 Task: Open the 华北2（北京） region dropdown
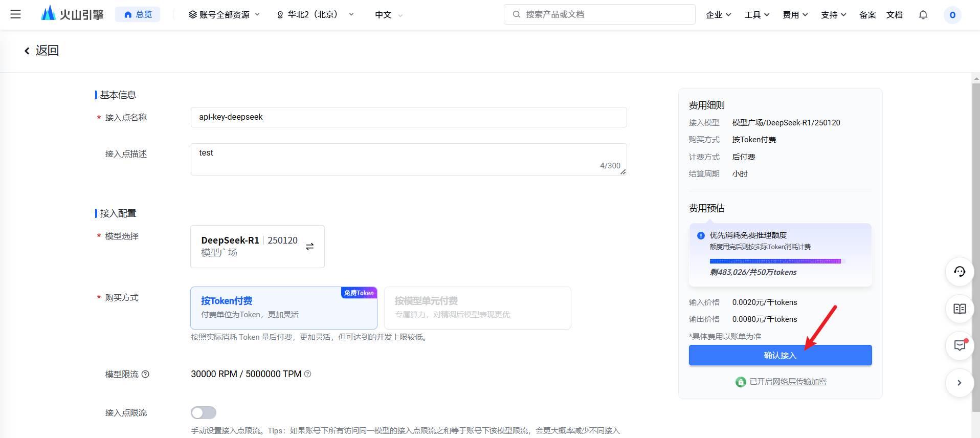point(315,15)
